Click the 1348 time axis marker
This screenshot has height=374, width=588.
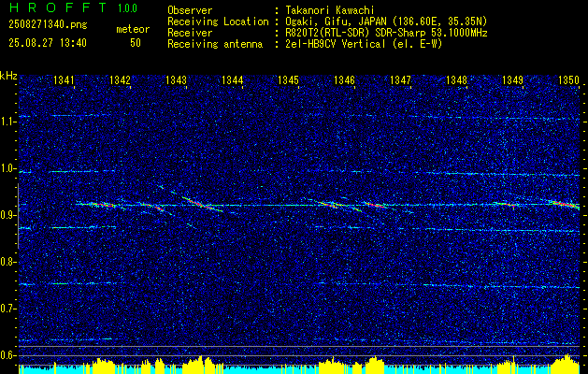click(457, 79)
